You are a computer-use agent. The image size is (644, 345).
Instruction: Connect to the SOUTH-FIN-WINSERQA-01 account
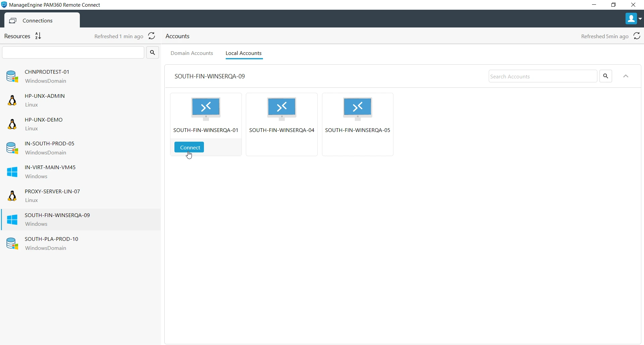coord(190,147)
